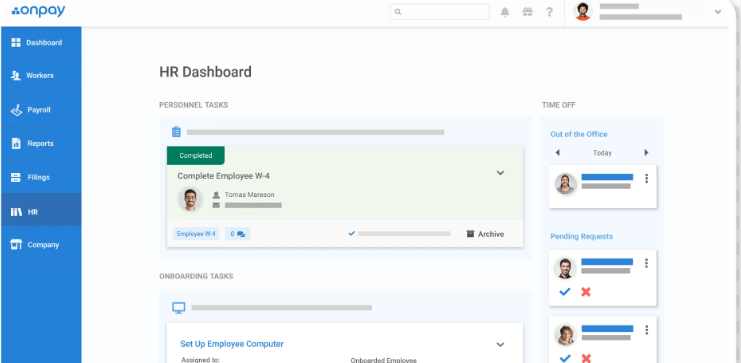
Task: Click the Complete Employee W-4 title
Action: 224,176
